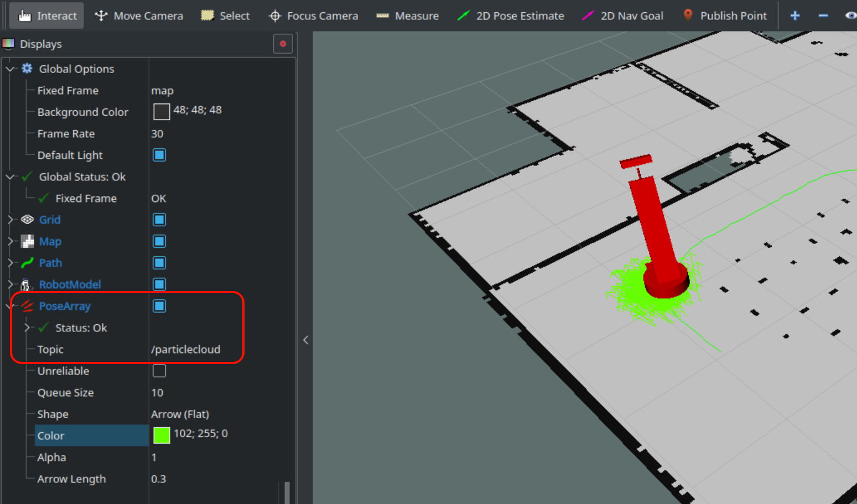Click the green PoseArray color swatch
Image resolution: width=857 pixels, height=504 pixels.
coord(161,435)
